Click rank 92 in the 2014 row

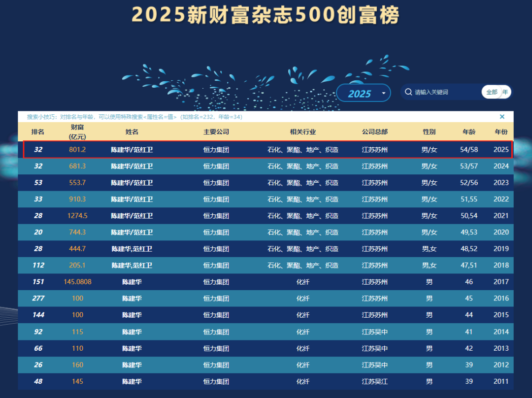[38, 332]
